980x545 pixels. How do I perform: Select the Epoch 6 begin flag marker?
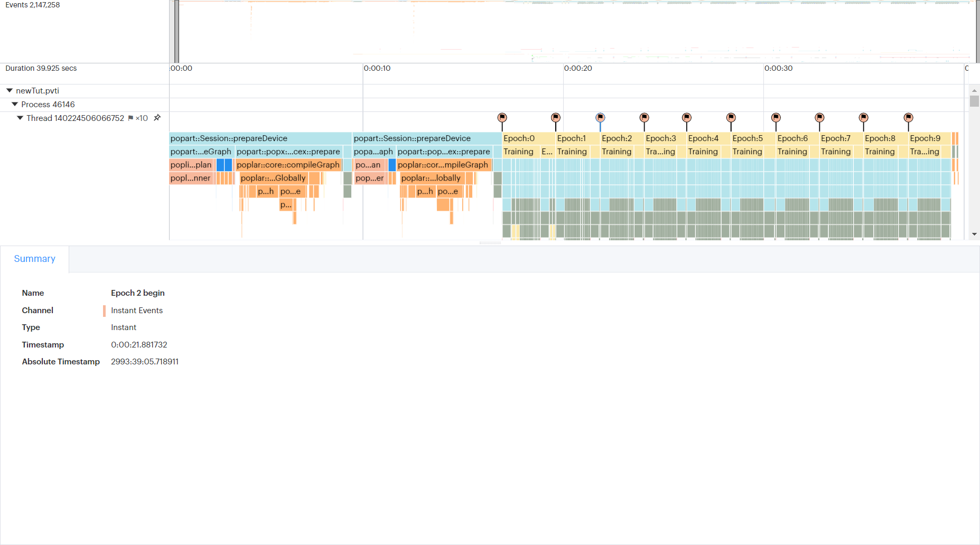click(776, 117)
